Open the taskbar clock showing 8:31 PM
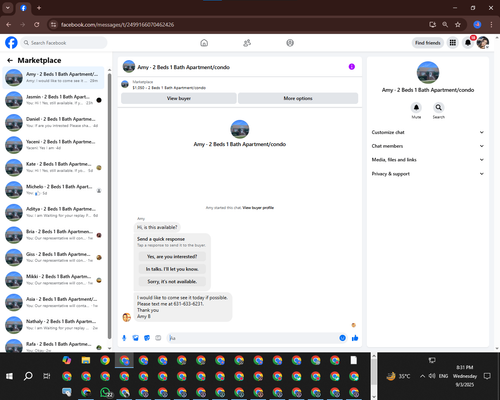500x400 pixels. 465,376
